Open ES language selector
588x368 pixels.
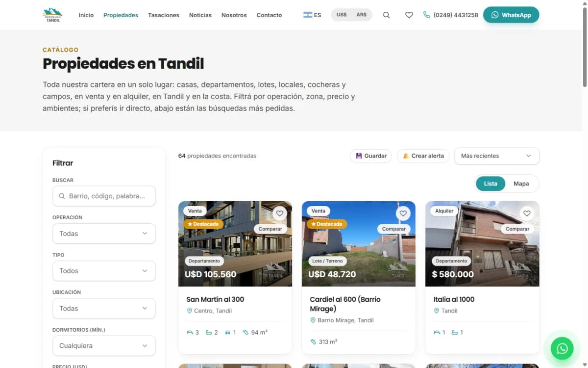tap(312, 15)
